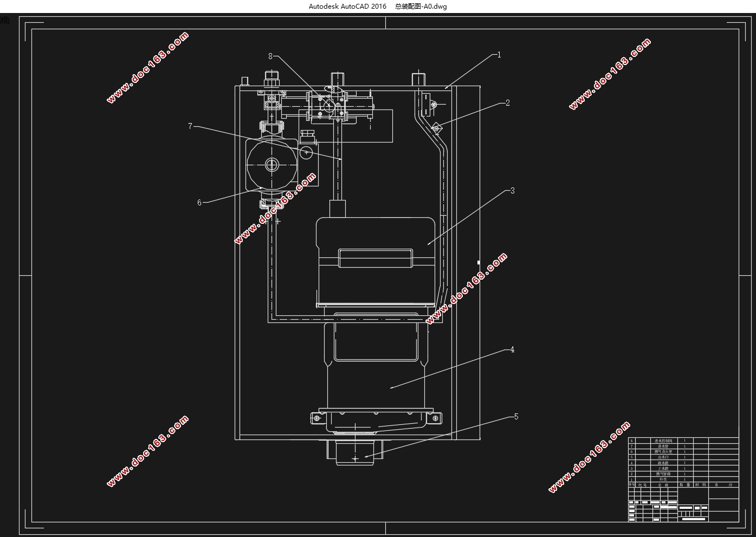Click parts list cell 副水箱

coord(663,463)
